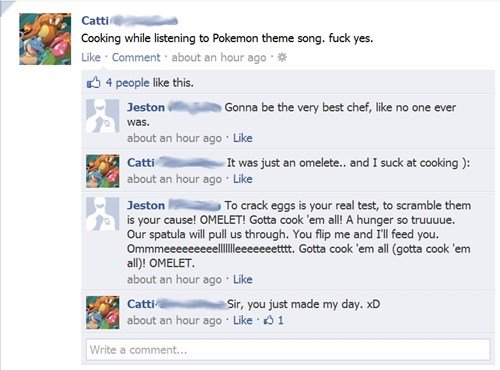Click Catti's avatar on the 'made my day' comment

point(103,312)
